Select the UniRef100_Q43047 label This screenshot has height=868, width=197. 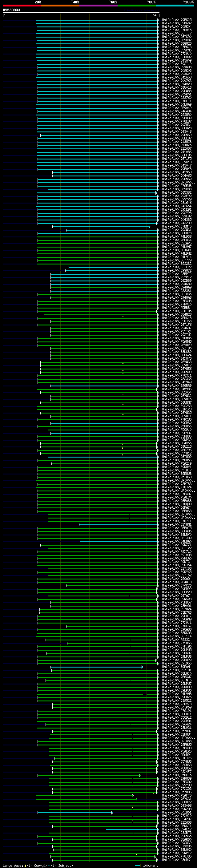[x=177, y=166]
